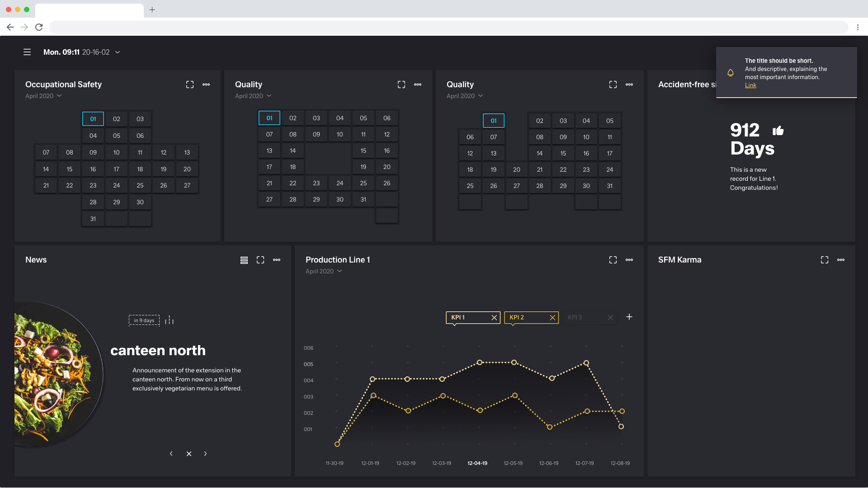
Task: Expand Occupational Safety widget to fullscreen
Action: click(190, 84)
